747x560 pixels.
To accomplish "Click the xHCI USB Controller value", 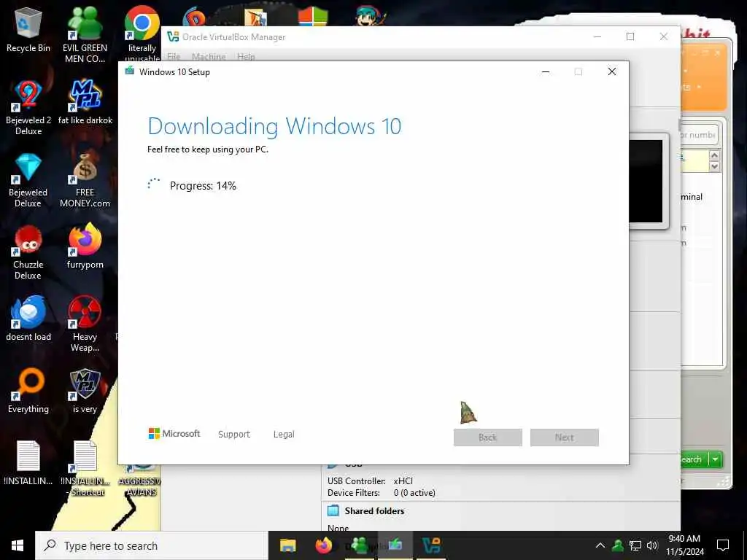I will (x=403, y=481).
